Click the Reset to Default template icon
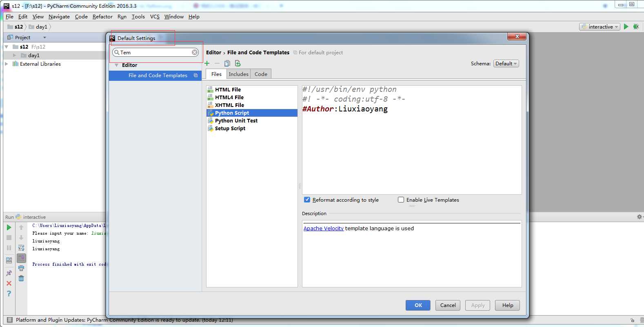This screenshot has width=644, height=327. (238, 63)
